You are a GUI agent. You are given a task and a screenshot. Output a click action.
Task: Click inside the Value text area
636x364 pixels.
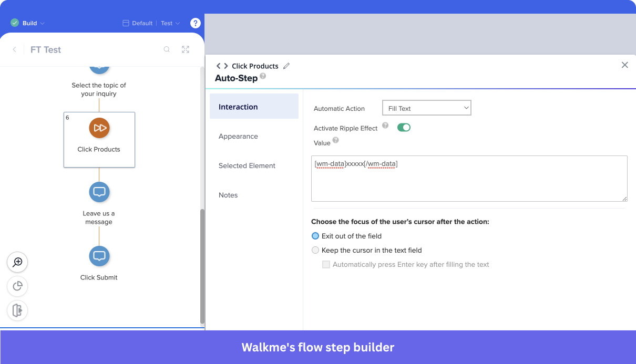click(468, 179)
